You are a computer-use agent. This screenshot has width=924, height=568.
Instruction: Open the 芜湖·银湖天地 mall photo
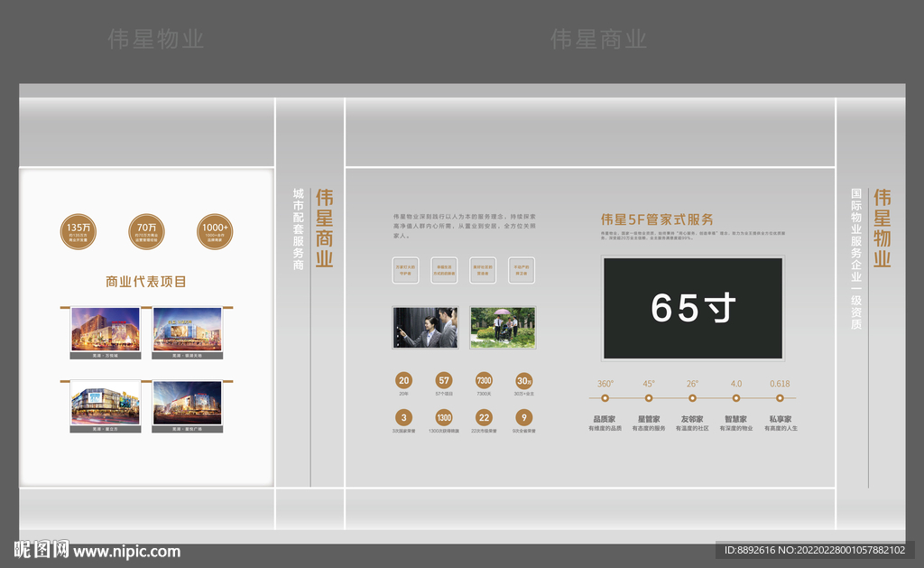tap(188, 331)
